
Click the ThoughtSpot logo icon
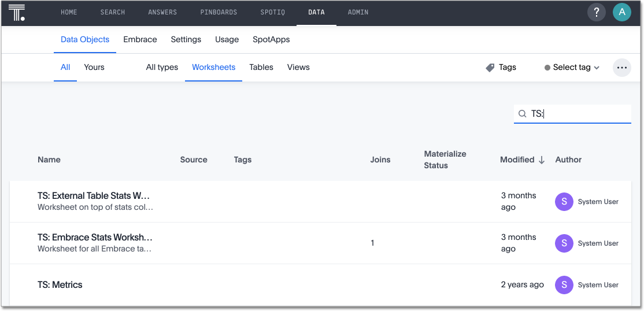point(17,12)
